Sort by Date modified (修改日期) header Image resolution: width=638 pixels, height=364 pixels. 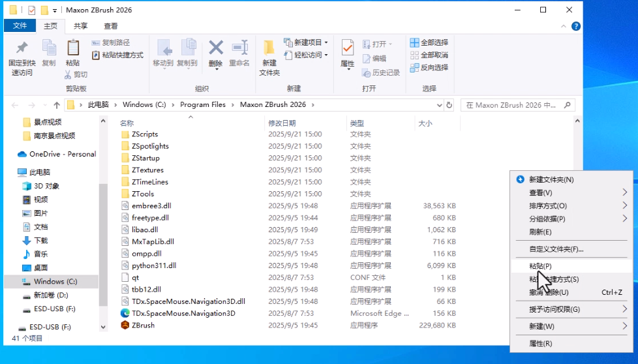pos(282,123)
